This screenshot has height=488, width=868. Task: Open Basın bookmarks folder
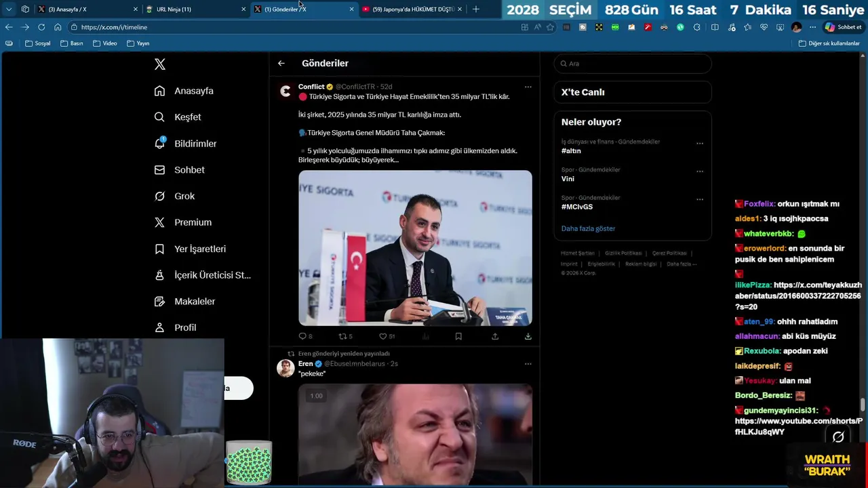pyautogui.click(x=71, y=43)
